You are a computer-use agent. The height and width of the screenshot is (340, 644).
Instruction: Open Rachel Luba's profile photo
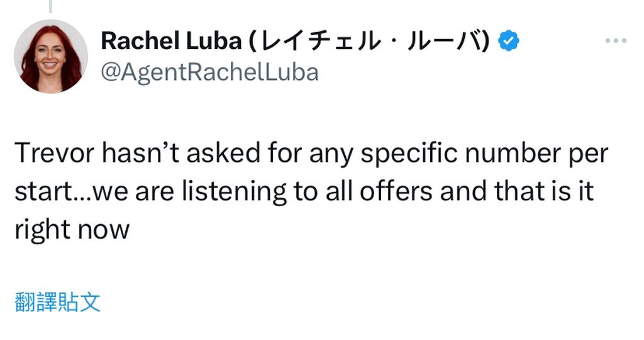51,57
